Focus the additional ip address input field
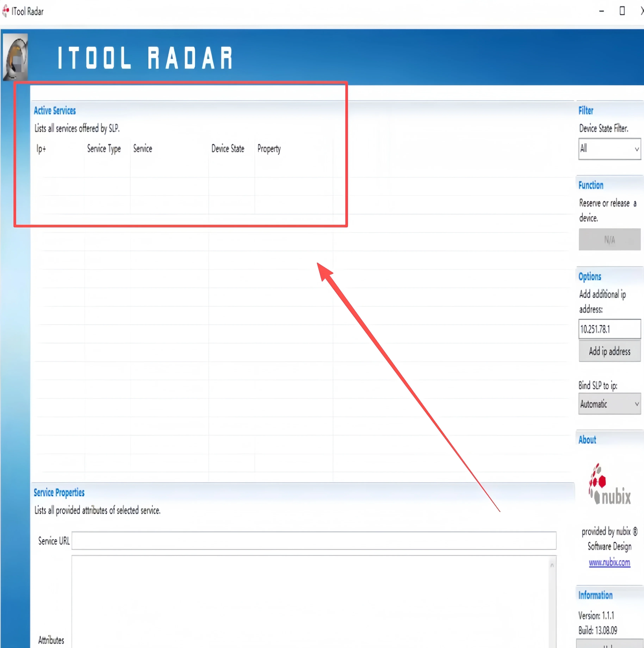Image resolution: width=644 pixels, height=648 pixels. 609,329
